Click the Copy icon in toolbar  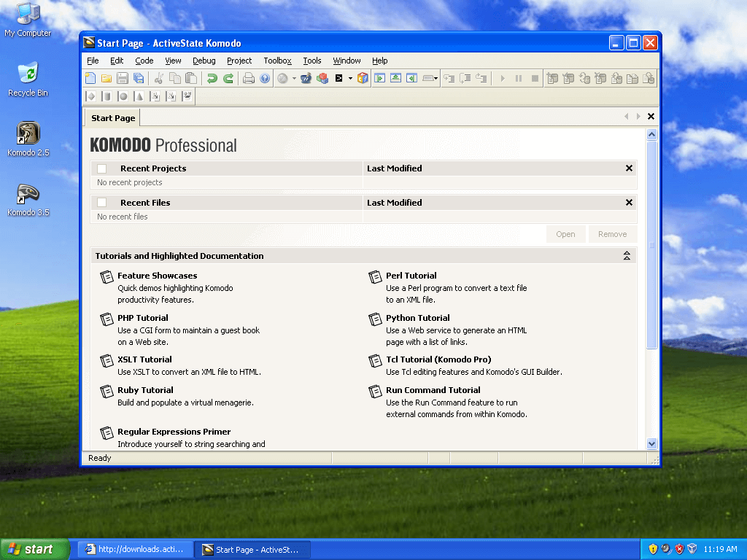[175, 78]
